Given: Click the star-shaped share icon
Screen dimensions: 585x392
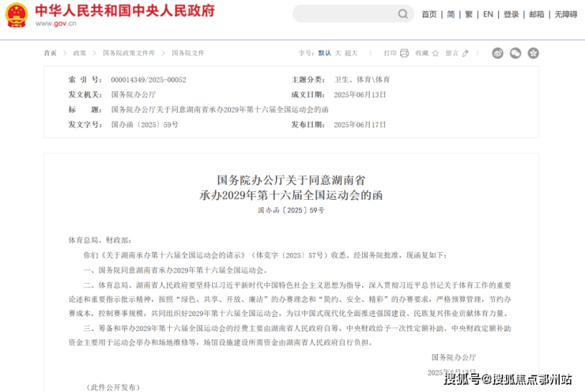Looking at the screenshot, I should 533,53.
